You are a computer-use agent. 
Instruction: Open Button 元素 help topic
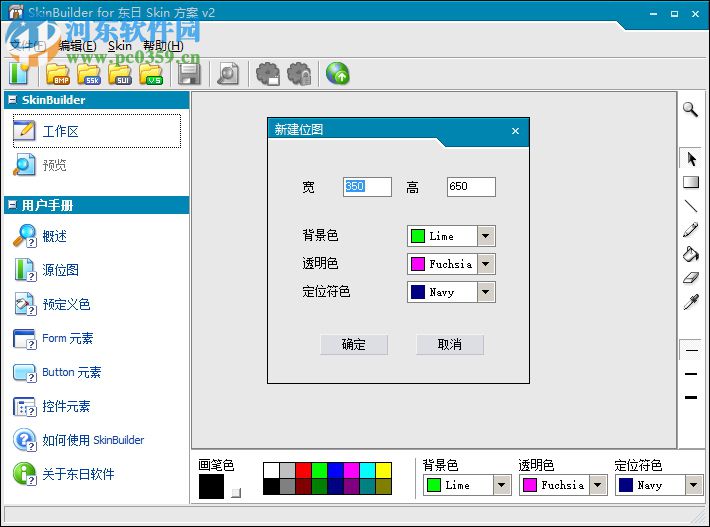(57, 372)
